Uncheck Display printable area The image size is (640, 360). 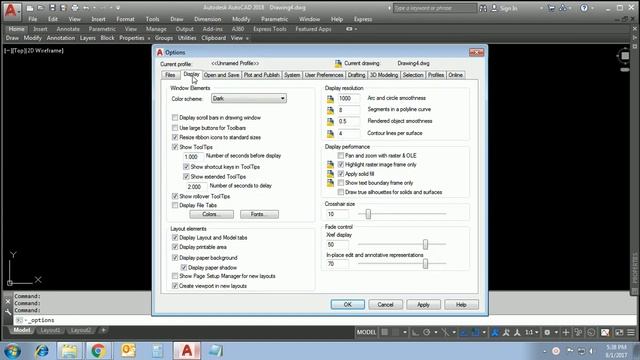175,247
